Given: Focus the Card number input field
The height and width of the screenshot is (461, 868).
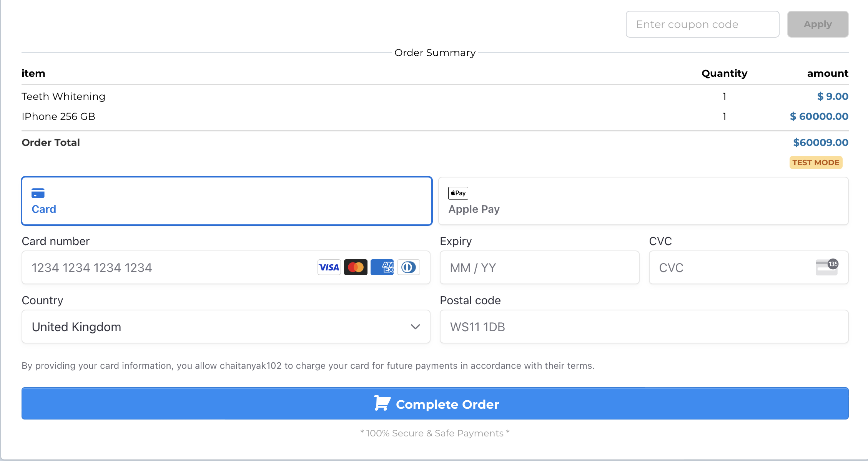Looking at the screenshot, I should 226,267.
